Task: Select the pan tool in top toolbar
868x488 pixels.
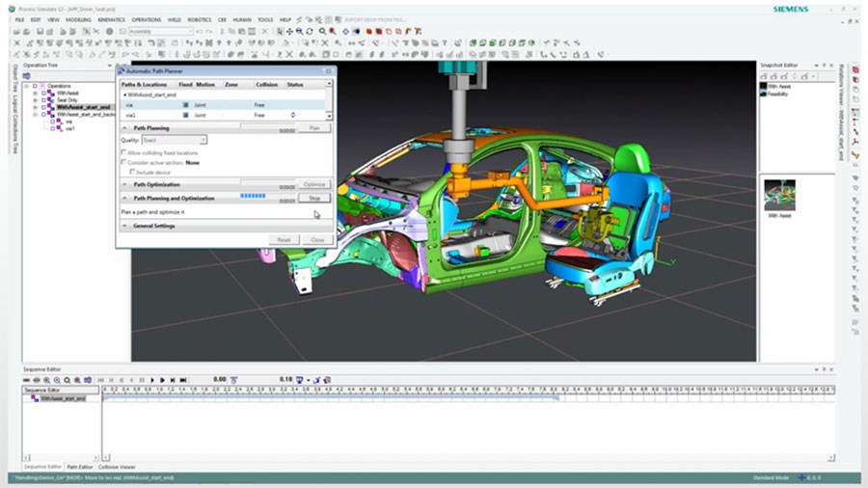Action: click(x=289, y=31)
